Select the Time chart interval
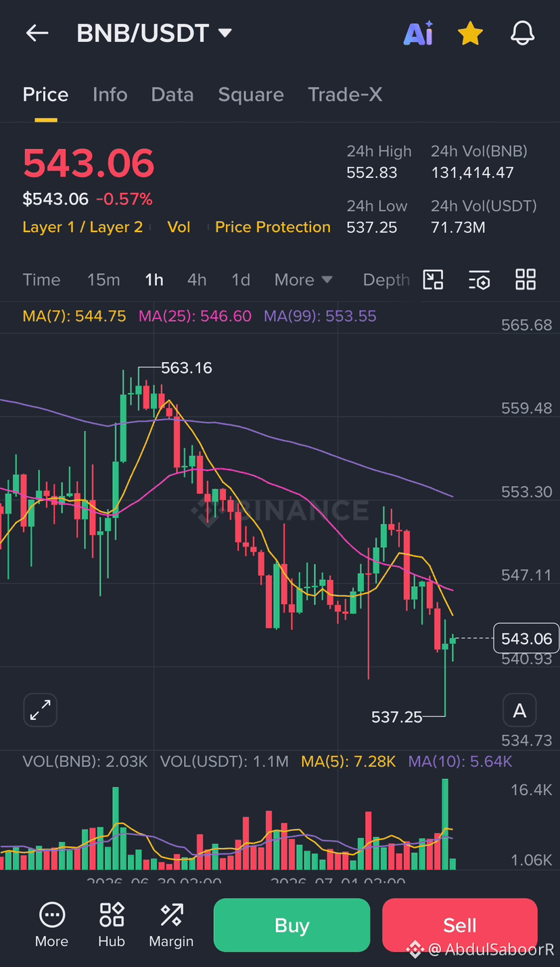Screen dimensions: 560x967 click(x=41, y=280)
